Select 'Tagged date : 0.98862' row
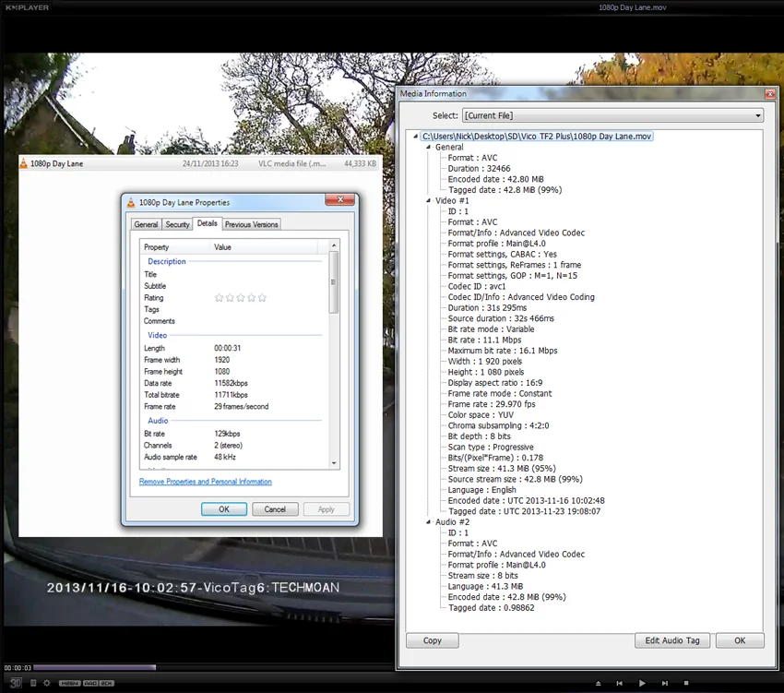The image size is (784, 693). [x=491, y=608]
